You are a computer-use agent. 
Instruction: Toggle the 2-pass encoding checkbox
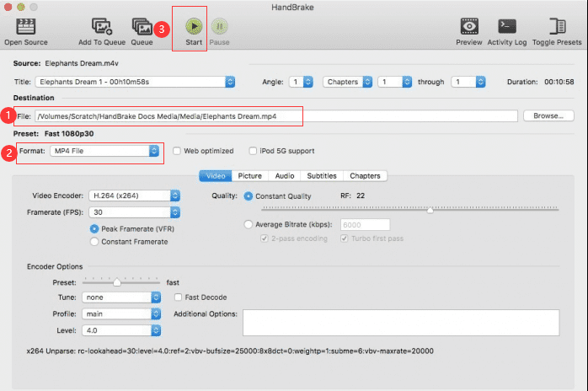tap(265, 238)
